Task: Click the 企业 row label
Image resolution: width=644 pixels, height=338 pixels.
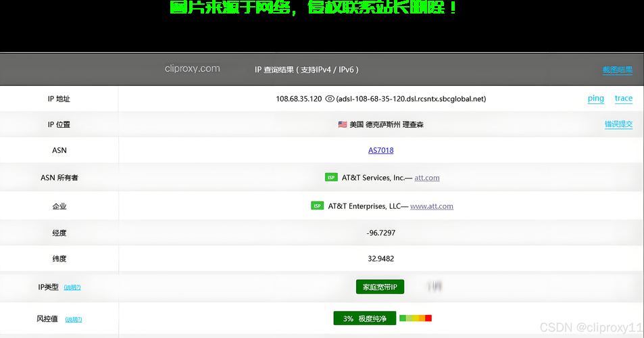Action: (59, 206)
